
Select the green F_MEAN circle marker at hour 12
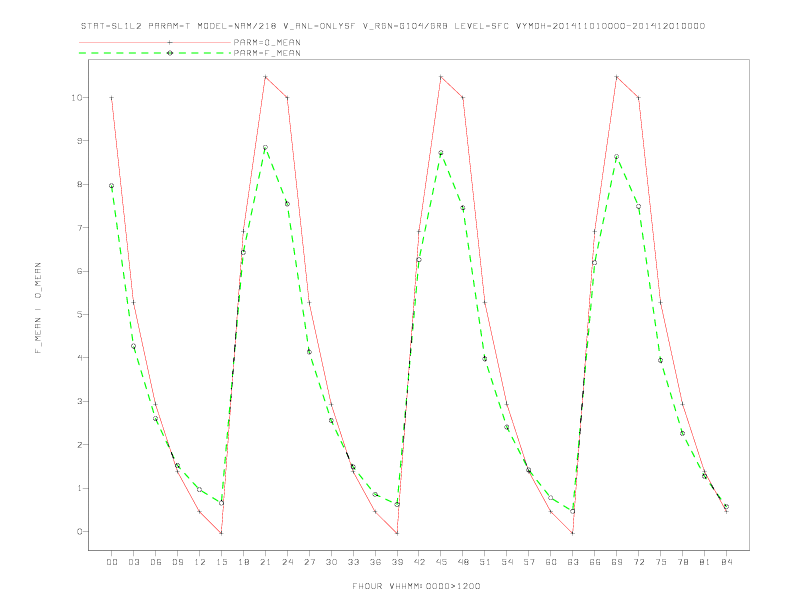(x=200, y=489)
